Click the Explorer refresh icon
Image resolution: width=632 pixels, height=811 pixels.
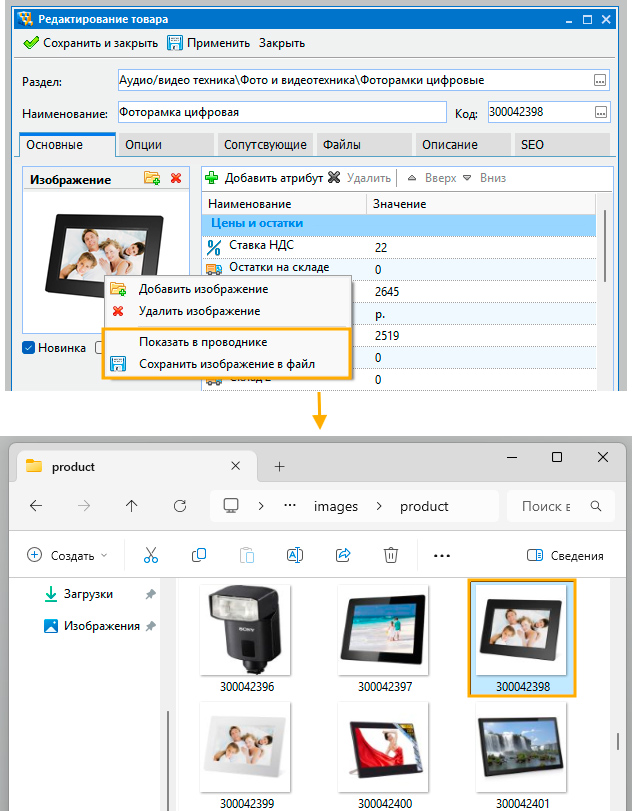179,506
